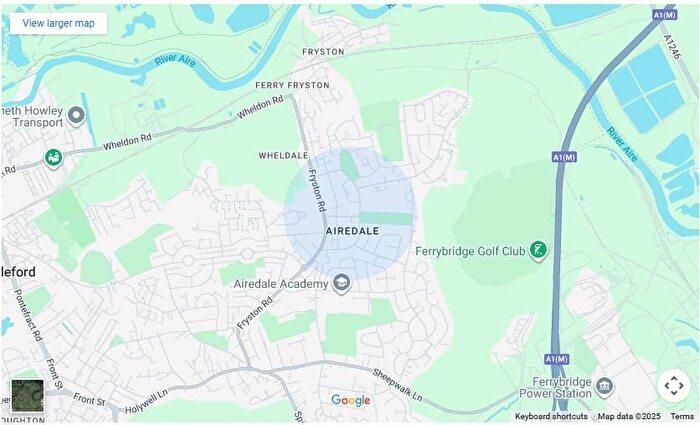
Task: Toggle fullscreen map view button
Action: 674,385
